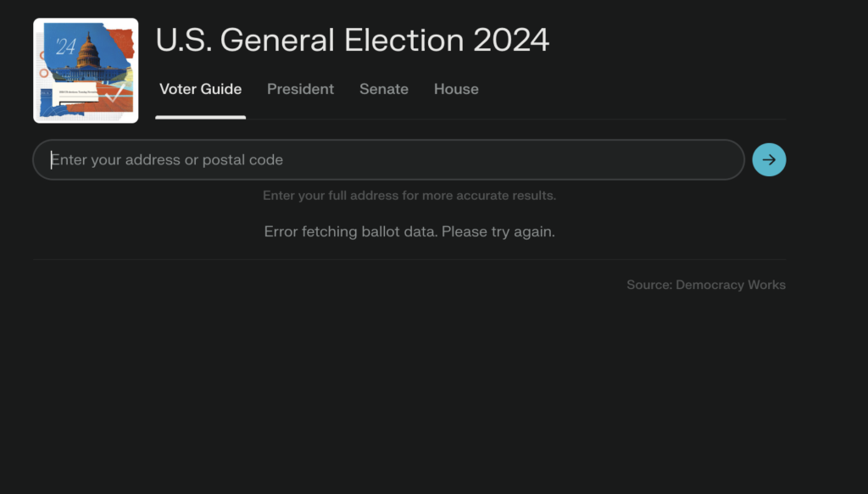The width and height of the screenshot is (868, 494).
Task: Select the House tab
Action: coord(456,89)
